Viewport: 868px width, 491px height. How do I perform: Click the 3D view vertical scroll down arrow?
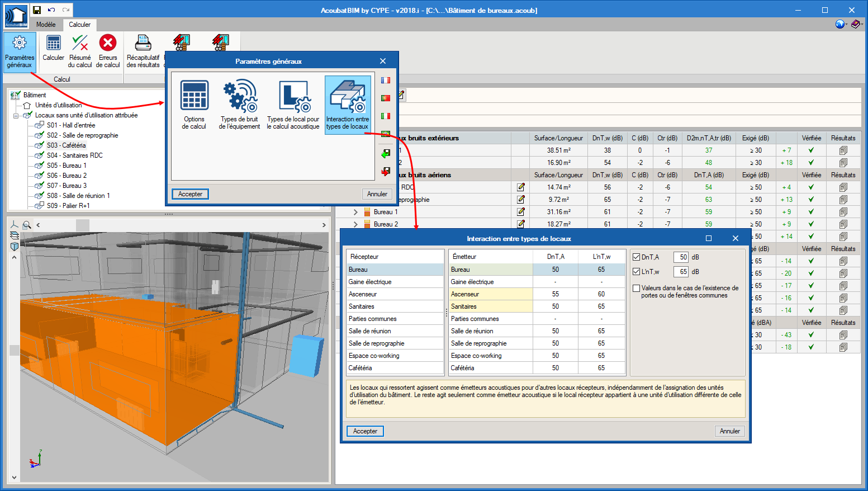coord(15,478)
